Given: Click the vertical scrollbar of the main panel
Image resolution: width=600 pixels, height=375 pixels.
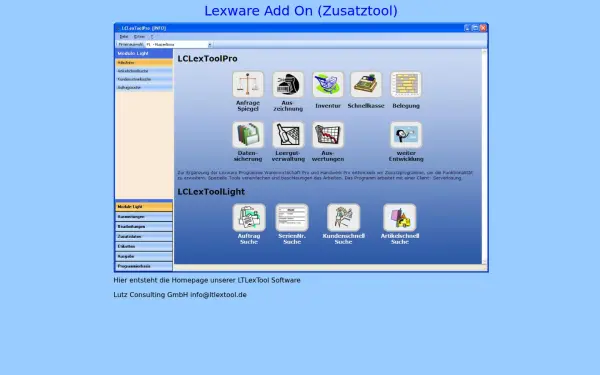Looking at the screenshot, I should coord(484,156).
